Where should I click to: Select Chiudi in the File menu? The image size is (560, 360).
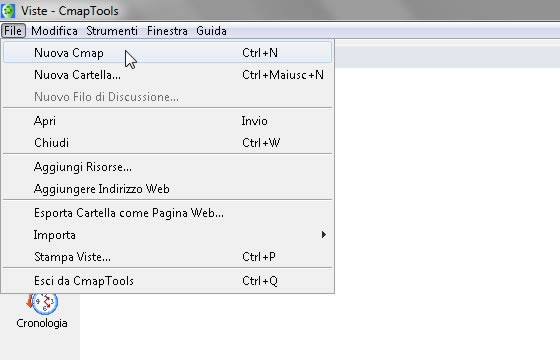tap(168, 143)
